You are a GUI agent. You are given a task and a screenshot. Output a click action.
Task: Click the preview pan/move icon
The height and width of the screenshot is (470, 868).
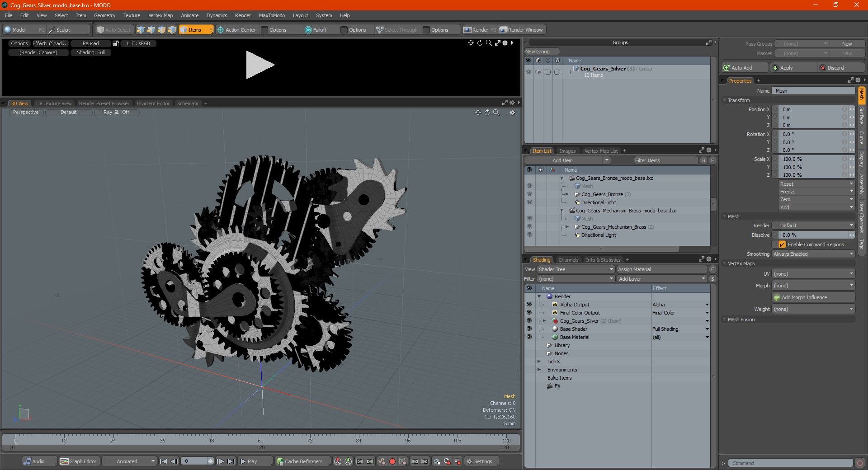tap(471, 43)
